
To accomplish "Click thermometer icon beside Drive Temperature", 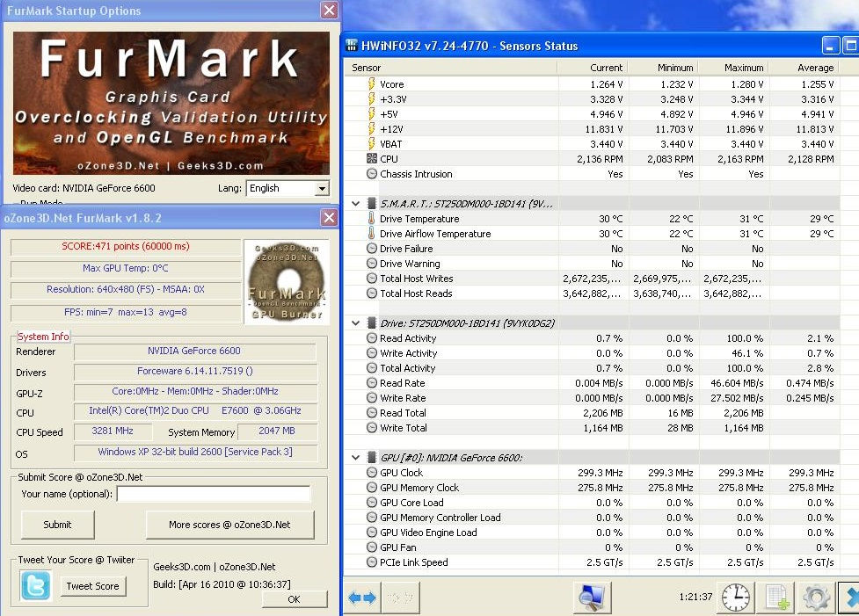I will pos(371,219).
